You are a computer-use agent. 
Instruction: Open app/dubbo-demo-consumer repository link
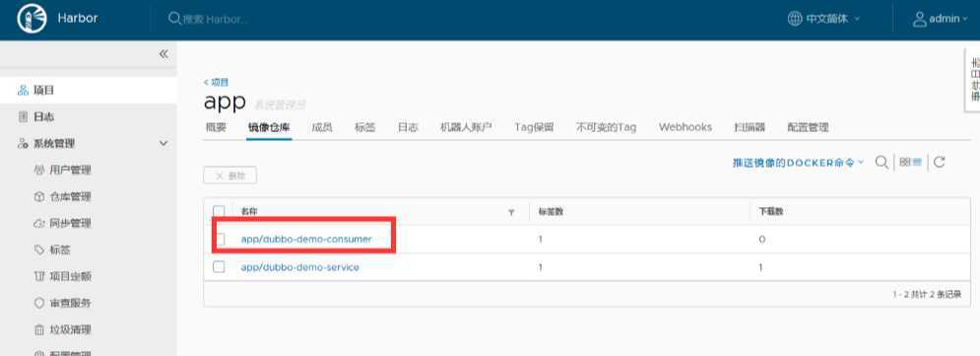tap(306, 239)
